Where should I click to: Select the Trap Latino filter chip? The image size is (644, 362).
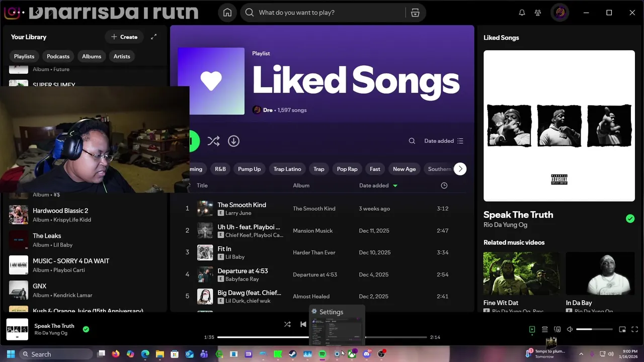click(287, 169)
